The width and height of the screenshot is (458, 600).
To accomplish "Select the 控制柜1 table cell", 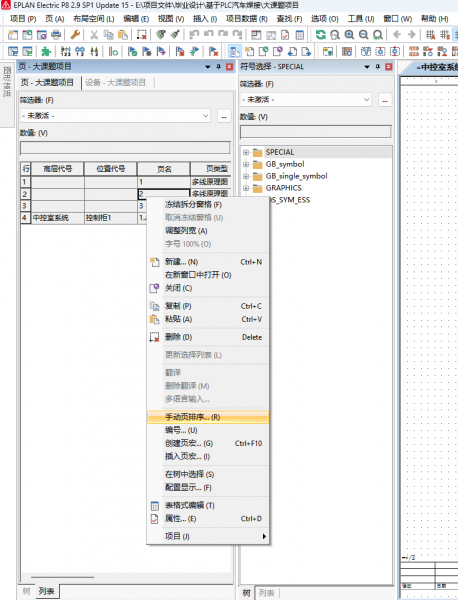I will (111, 218).
